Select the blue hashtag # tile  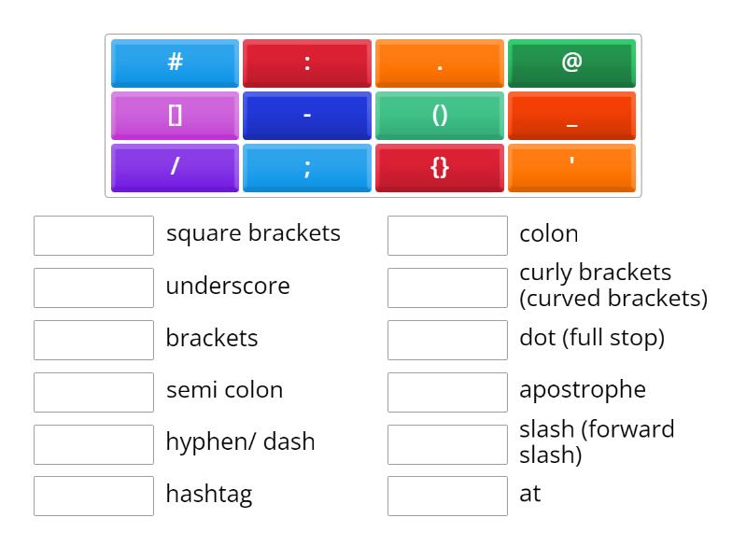[175, 63]
